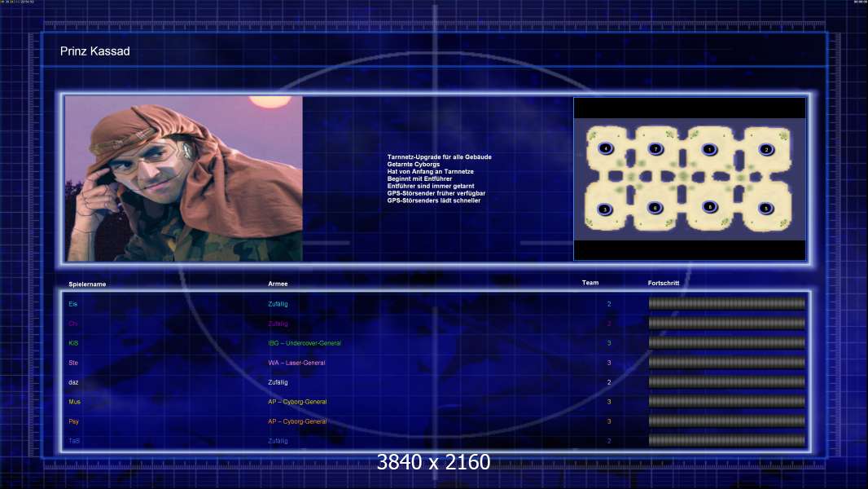Select player name Eis
Image resolution: width=868 pixels, height=489 pixels.
pyautogui.click(x=73, y=304)
